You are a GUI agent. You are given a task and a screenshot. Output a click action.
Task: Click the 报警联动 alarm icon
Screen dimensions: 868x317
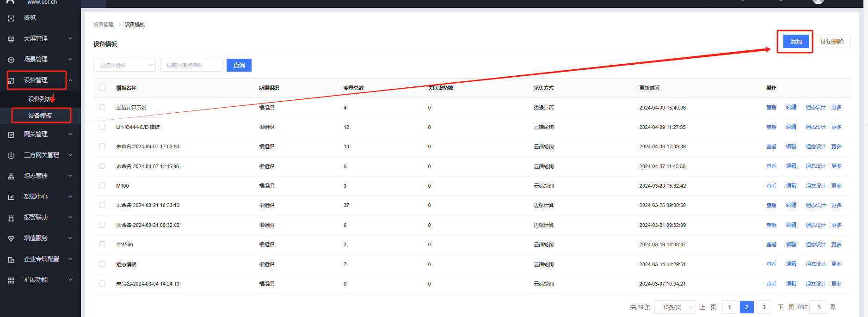point(11,218)
